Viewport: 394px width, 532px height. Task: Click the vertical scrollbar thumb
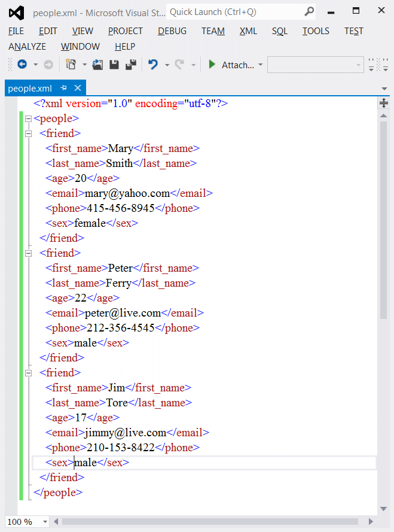[x=383, y=220]
